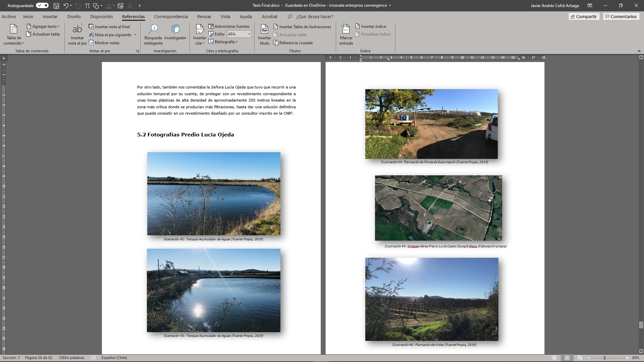
Task: Click the zoom slider handle
Action: click(x=604, y=358)
